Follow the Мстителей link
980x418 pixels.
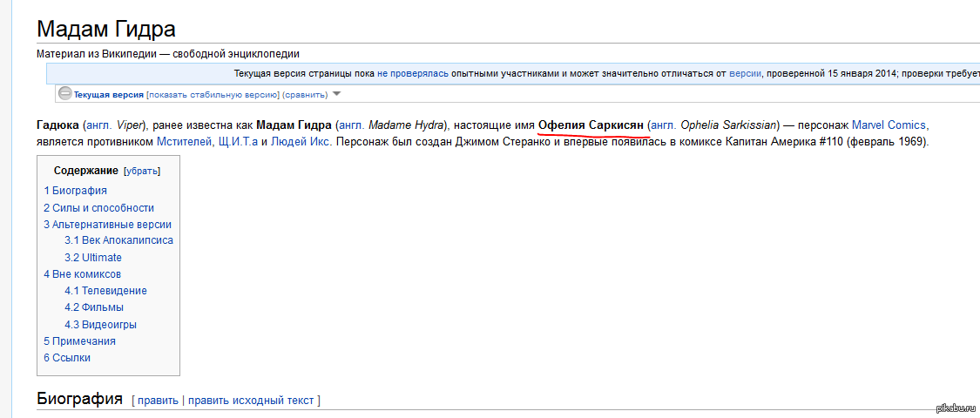point(185,141)
